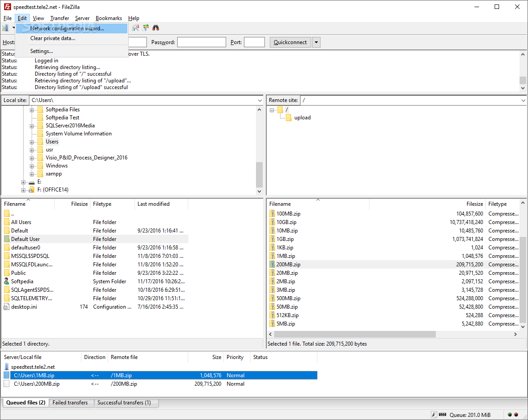Image resolution: width=528 pixels, height=420 pixels.
Task: Open Settings from the Edit menu
Action: (72, 51)
